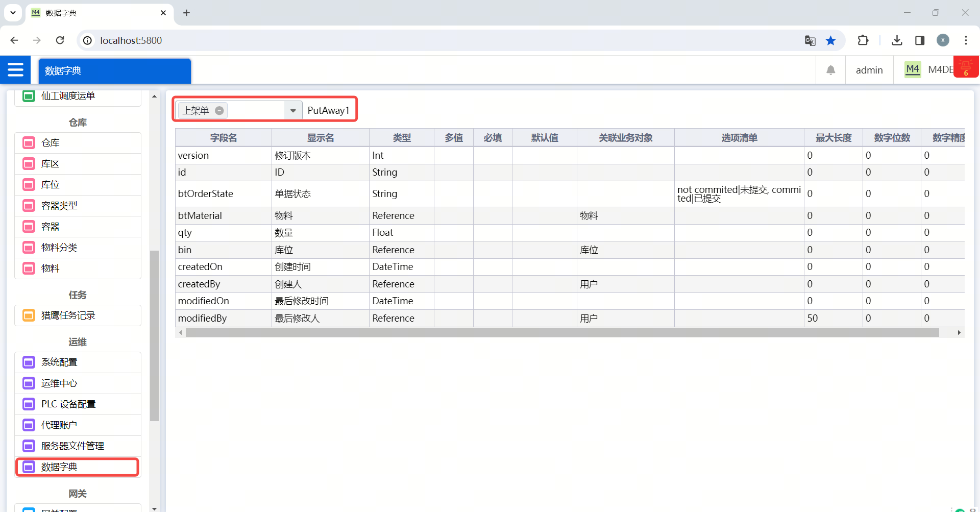Click the 仓库 menu icon
980x512 pixels.
pyautogui.click(x=29, y=143)
